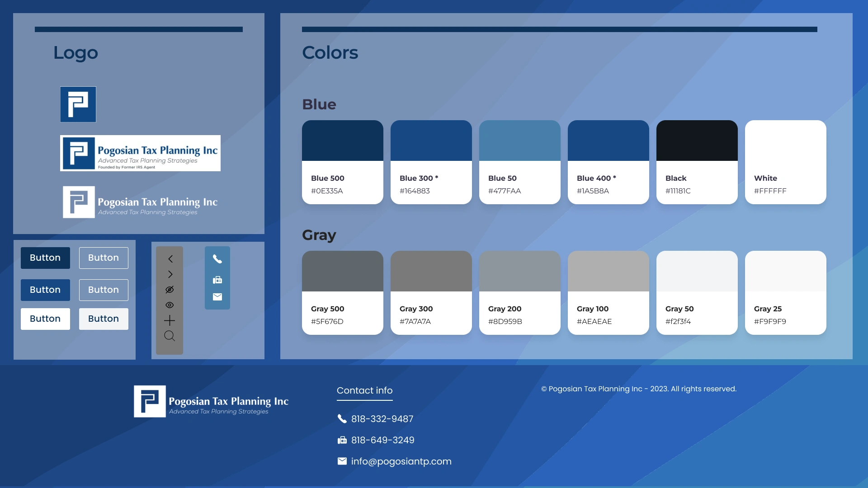
Task: Click the fax machine icon
Action: (217, 280)
